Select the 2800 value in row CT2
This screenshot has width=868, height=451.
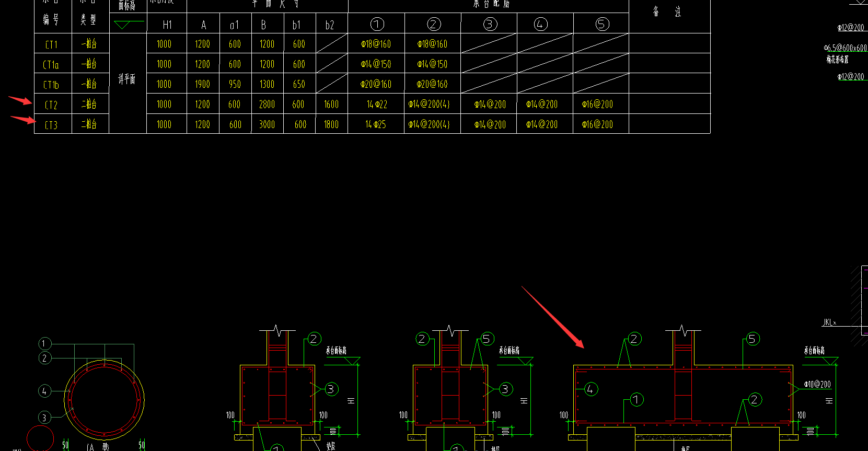point(267,105)
